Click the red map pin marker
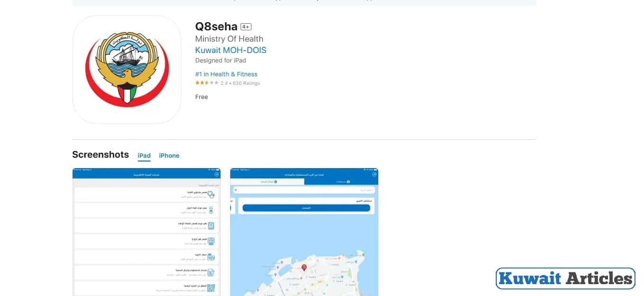644x296 pixels. click(304, 268)
